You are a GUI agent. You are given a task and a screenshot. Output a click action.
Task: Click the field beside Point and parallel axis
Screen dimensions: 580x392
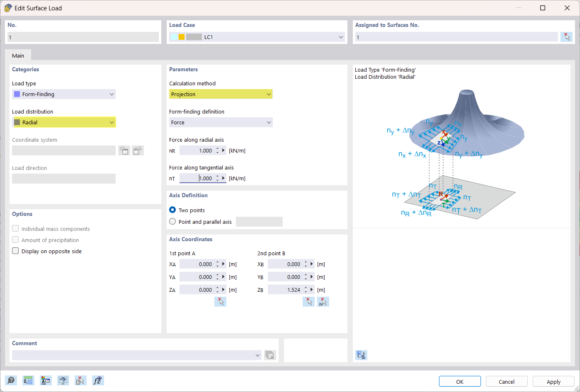(259, 222)
